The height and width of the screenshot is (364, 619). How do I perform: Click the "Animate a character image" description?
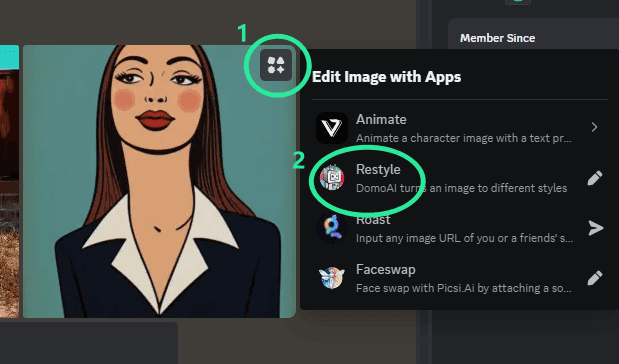[464, 138]
